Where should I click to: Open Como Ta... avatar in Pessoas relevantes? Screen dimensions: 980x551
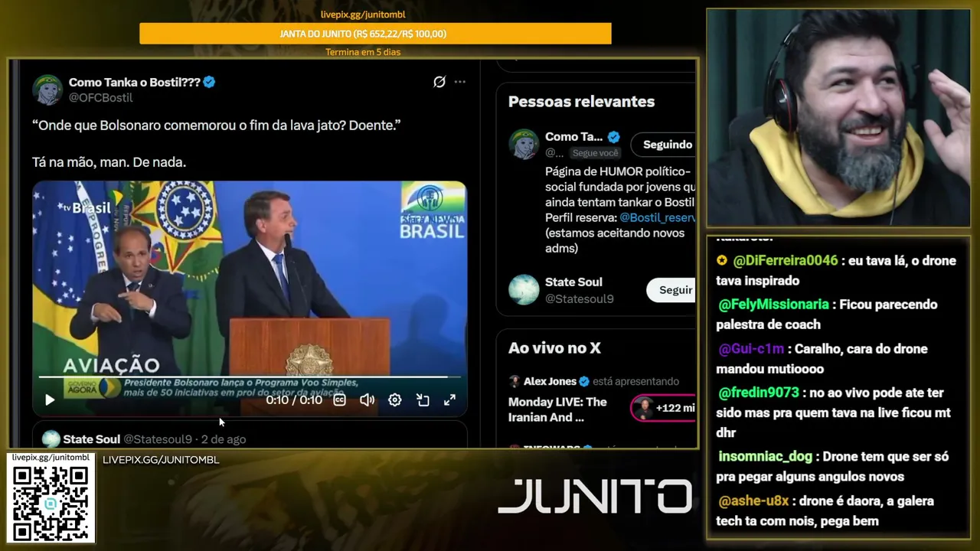pyautogui.click(x=524, y=144)
